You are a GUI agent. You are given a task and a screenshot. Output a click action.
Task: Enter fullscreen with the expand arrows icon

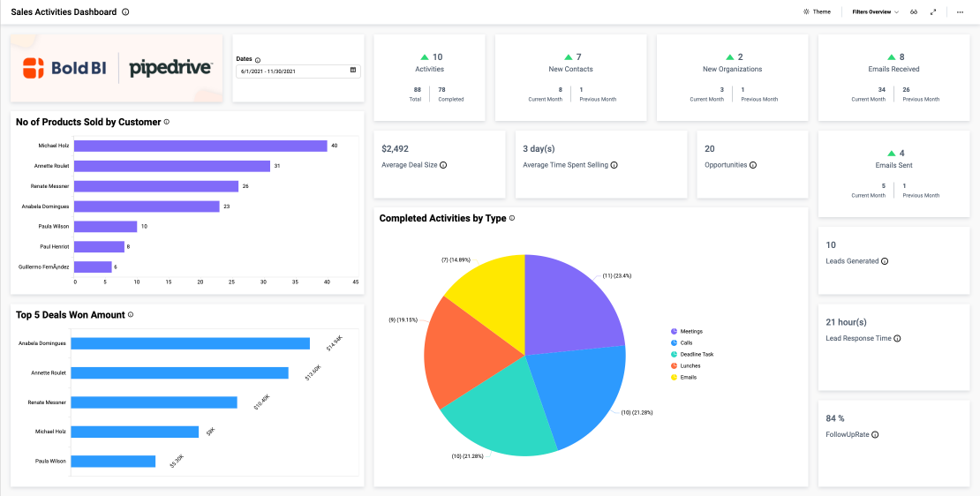[x=933, y=12]
